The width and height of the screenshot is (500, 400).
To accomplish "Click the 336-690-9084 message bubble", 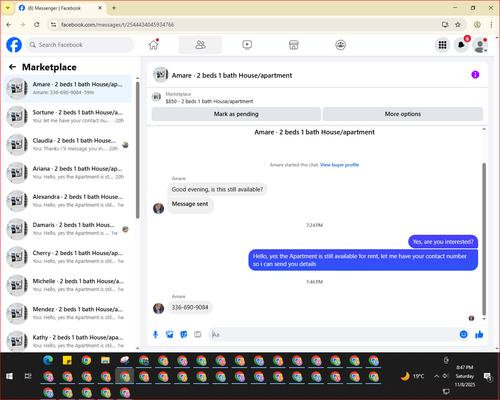I will pyautogui.click(x=190, y=307).
